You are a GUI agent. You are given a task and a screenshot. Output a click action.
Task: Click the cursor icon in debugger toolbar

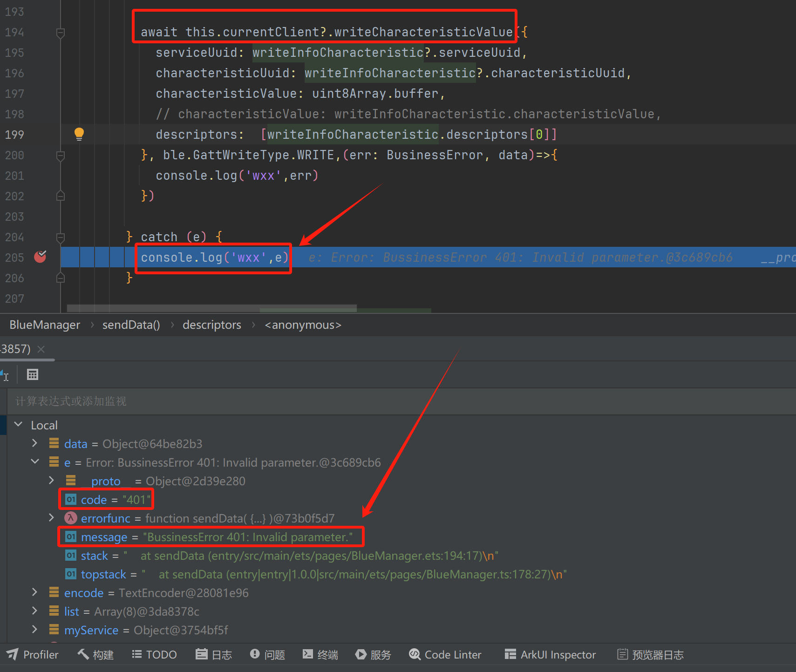click(5, 374)
